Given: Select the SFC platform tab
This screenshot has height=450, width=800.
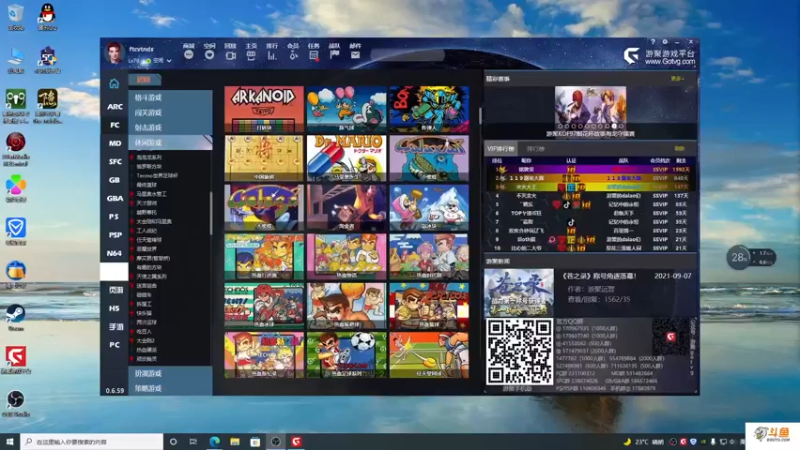Looking at the screenshot, I should coord(115,162).
